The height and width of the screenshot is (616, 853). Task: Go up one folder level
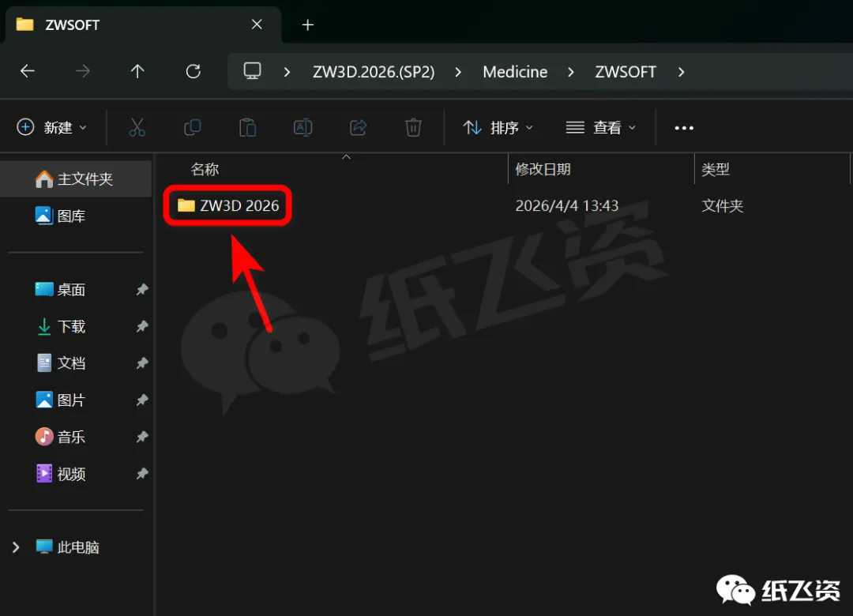pos(137,71)
